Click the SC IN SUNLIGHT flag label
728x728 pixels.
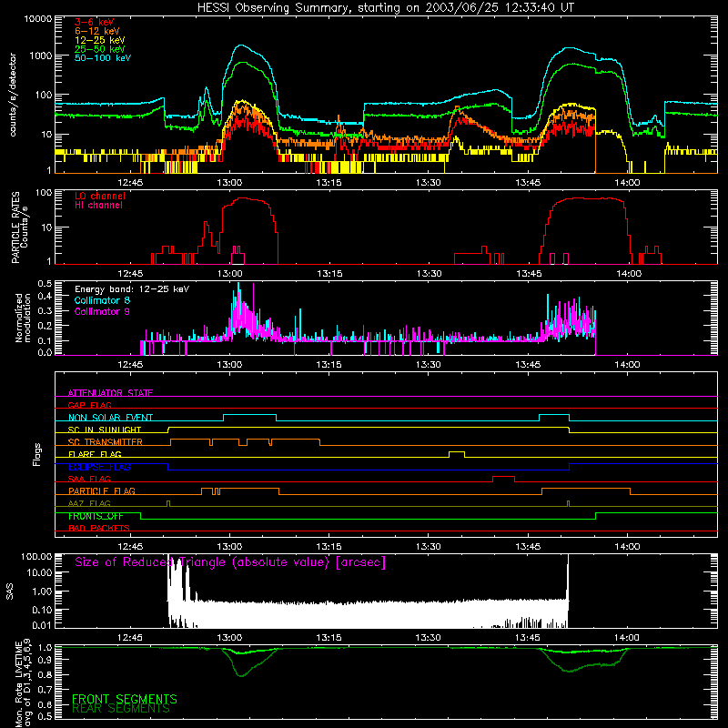point(105,430)
